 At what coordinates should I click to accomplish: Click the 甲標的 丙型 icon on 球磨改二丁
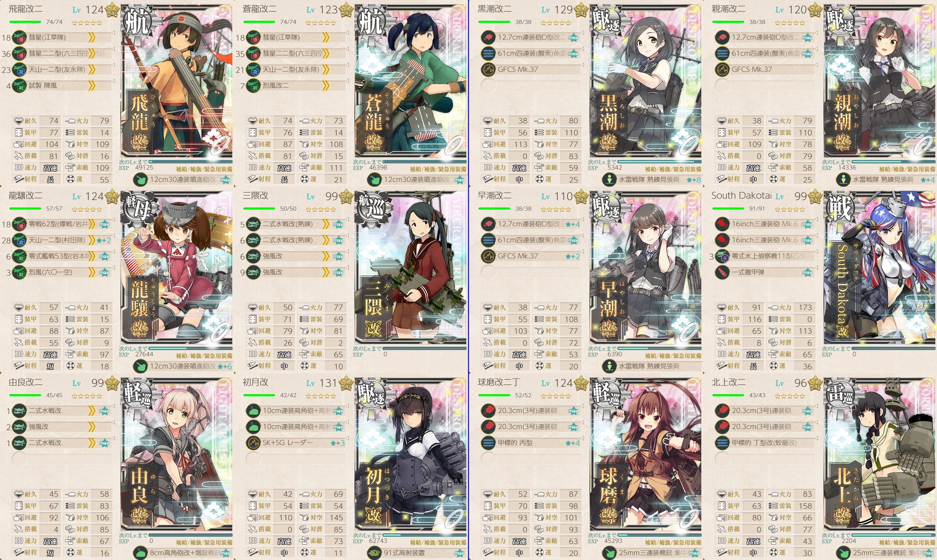(488, 443)
